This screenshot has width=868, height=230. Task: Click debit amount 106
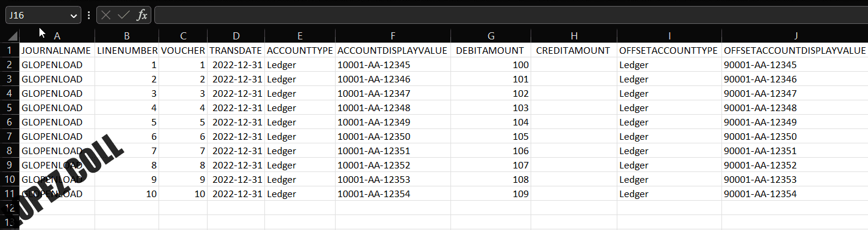[490, 151]
